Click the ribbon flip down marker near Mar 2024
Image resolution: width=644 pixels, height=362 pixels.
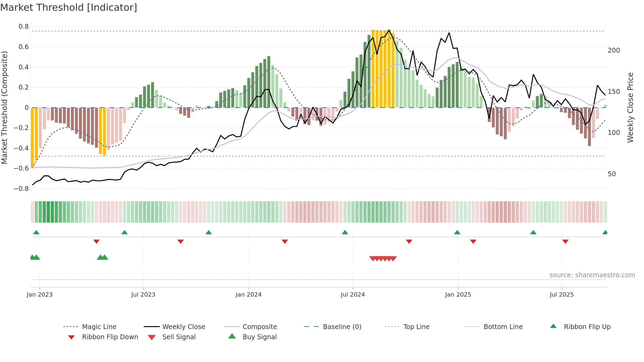click(285, 242)
